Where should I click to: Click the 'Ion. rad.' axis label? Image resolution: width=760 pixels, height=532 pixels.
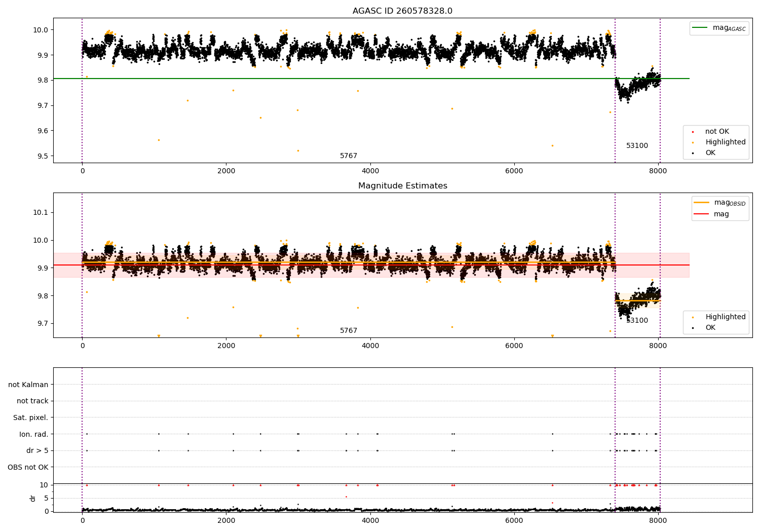click(x=33, y=434)
